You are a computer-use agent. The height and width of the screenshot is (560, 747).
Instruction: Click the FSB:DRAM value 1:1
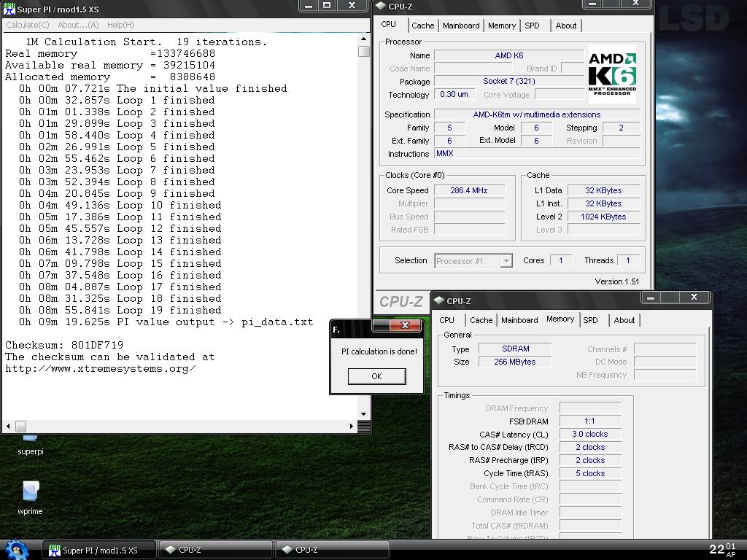click(x=589, y=421)
